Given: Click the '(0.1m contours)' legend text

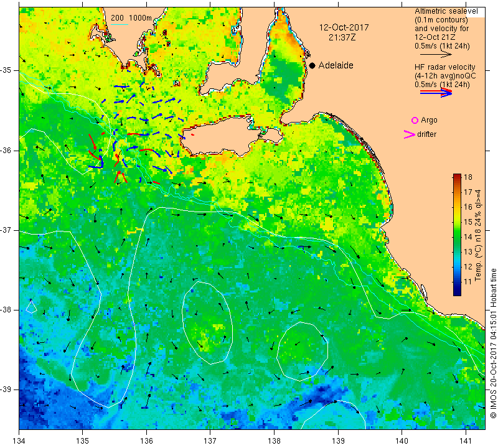Looking at the screenshot, I should click(441, 20).
